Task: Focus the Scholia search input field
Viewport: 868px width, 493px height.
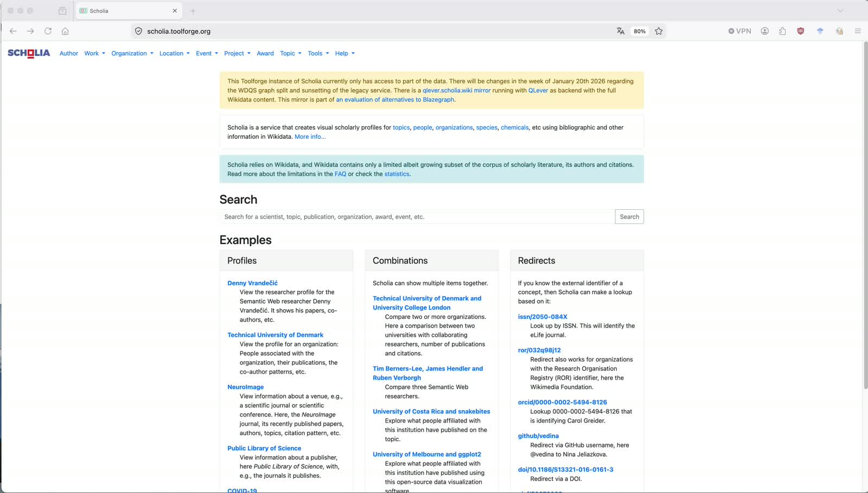Action: (417, 216)
